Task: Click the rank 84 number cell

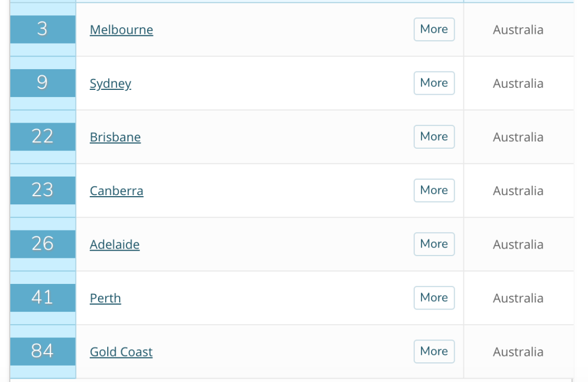Action: [42, 351]
